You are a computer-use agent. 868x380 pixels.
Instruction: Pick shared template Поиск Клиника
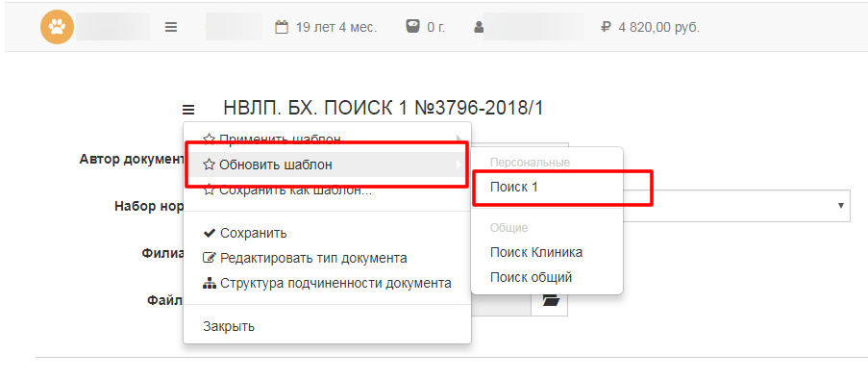[547, 253]
